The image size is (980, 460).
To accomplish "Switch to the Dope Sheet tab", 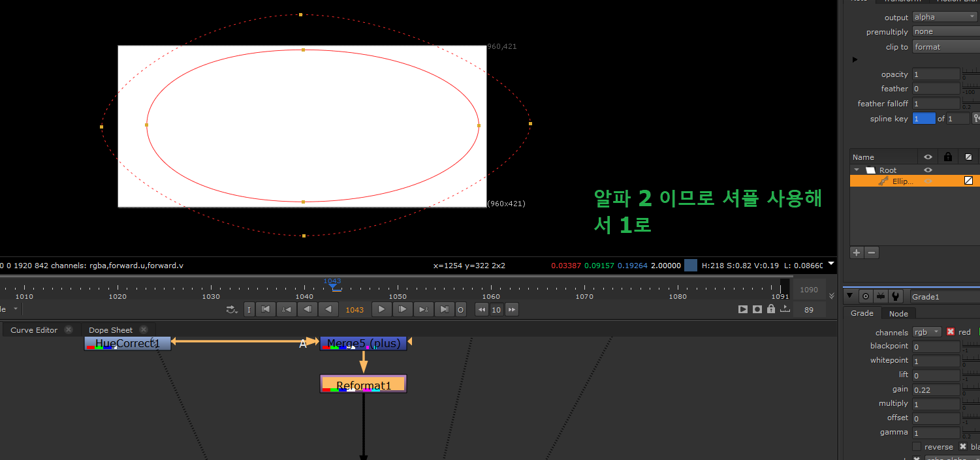I will point(110,330).
